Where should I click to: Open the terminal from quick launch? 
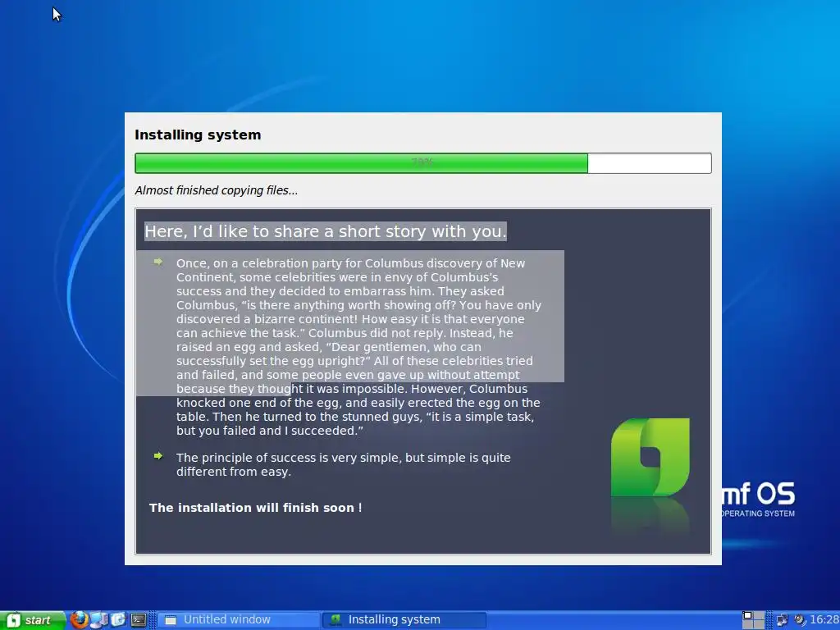coord(139,620)
